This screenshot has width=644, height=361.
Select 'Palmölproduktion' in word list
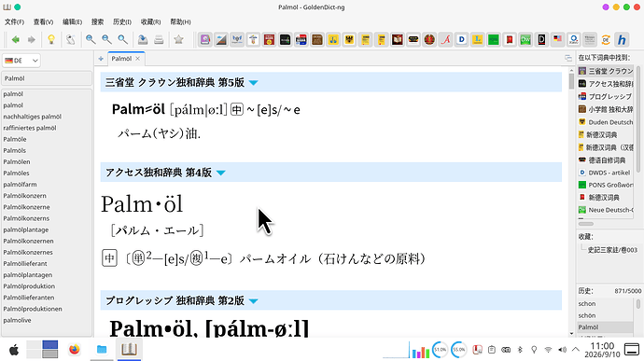pyautogui.click(x=47, y=286)
